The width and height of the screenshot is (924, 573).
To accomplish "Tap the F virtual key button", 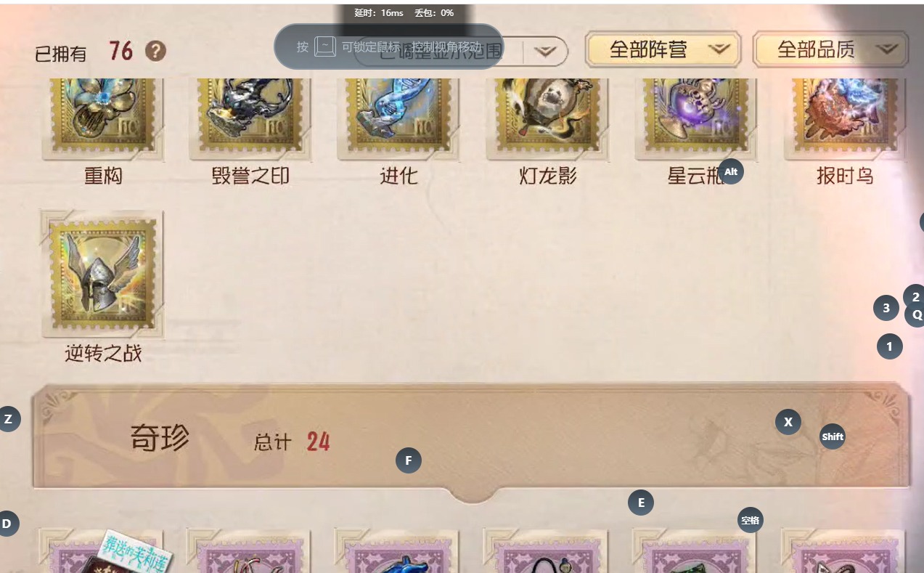I will (x=409, y=460).
